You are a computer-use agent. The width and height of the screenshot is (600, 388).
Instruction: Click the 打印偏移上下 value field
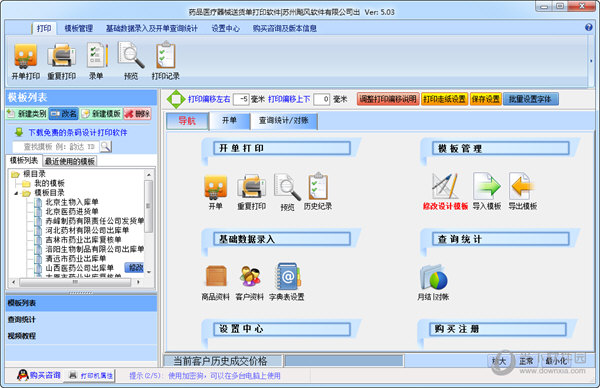click(x=321, y=99)
